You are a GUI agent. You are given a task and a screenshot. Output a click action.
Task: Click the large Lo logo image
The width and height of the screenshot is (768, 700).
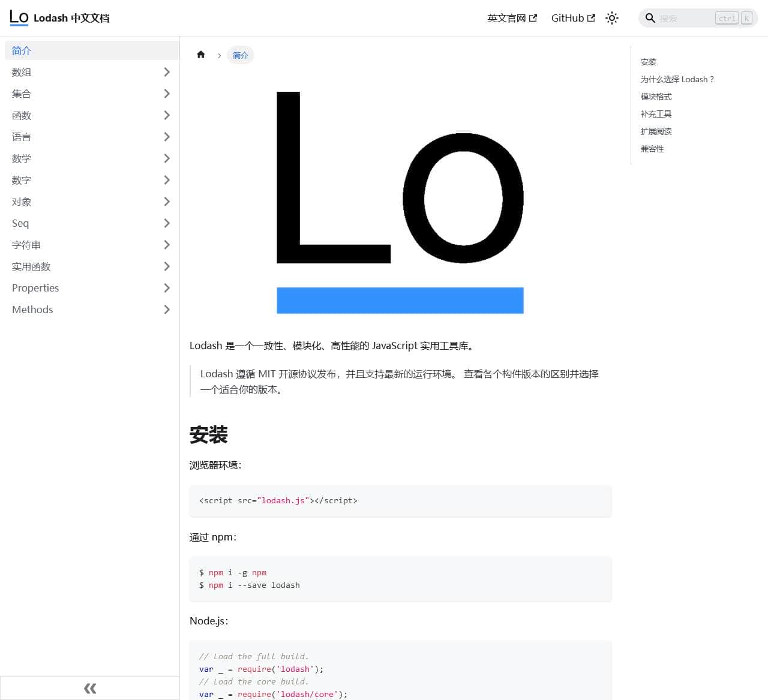pos(400,202)
